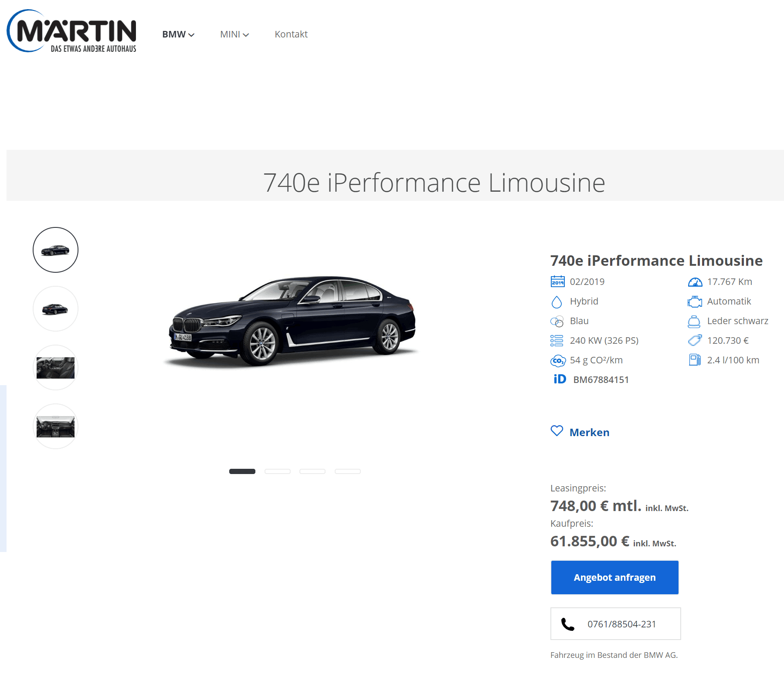Click the Automatik transmission text

pyautogui.click(x=729, y=301)
